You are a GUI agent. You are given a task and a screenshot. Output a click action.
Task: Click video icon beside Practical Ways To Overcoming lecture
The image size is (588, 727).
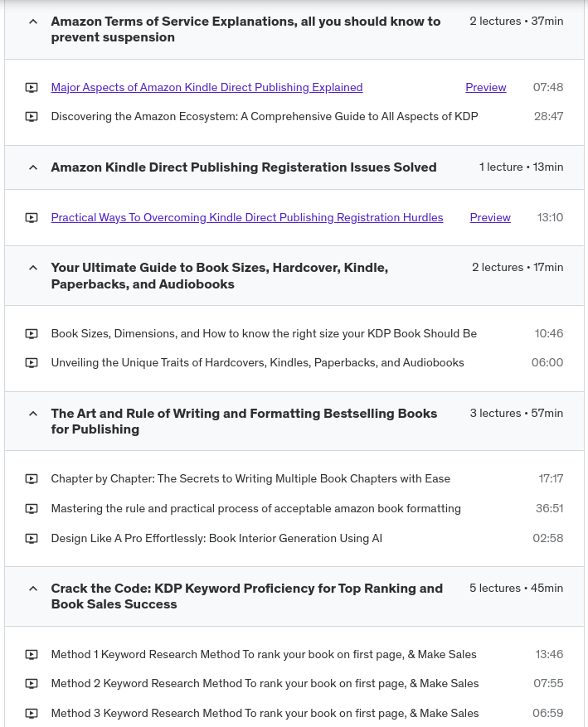(x=32, y=218)
